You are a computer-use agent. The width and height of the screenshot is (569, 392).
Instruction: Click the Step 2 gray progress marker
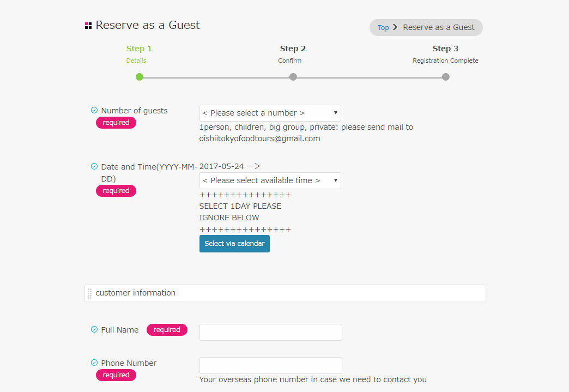[293, 77]
